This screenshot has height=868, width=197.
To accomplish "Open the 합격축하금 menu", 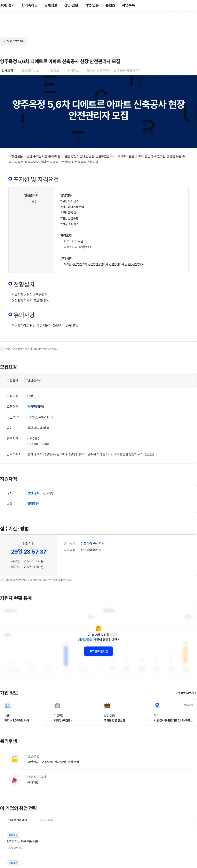I will 29,5.
